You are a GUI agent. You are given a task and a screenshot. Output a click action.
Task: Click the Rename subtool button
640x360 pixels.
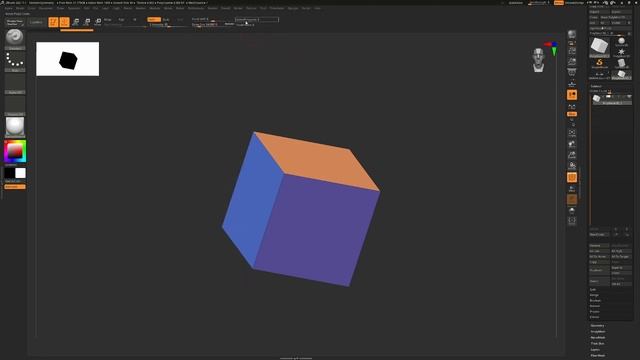click(599, 245)
